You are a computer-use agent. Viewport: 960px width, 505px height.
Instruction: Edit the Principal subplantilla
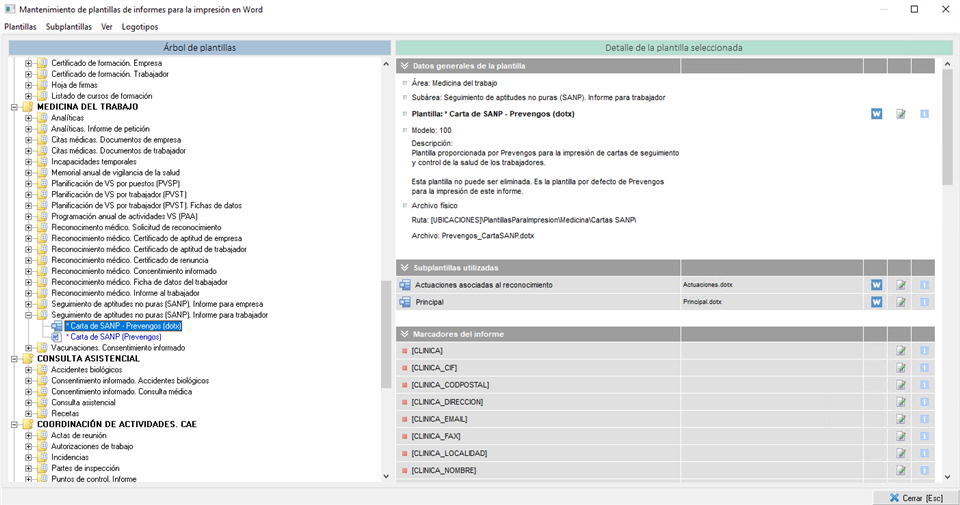pyautogui.click(x=901, y=302)
